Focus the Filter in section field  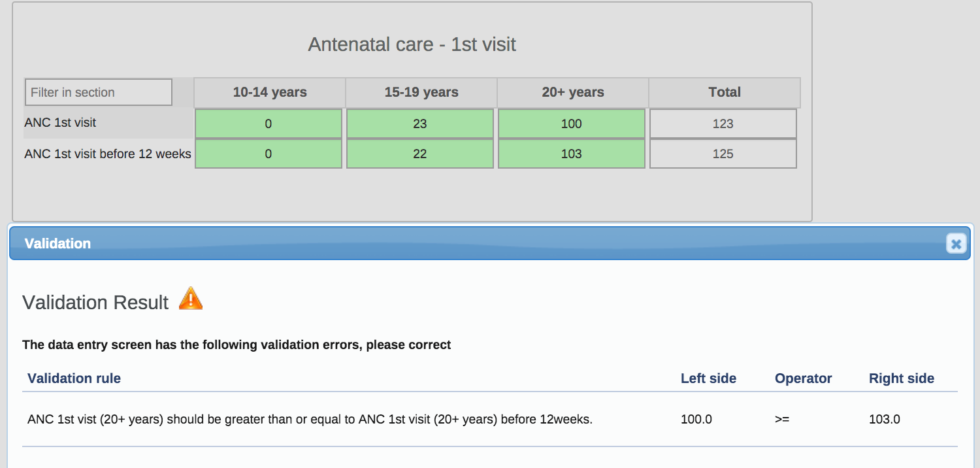coord(99,92)
